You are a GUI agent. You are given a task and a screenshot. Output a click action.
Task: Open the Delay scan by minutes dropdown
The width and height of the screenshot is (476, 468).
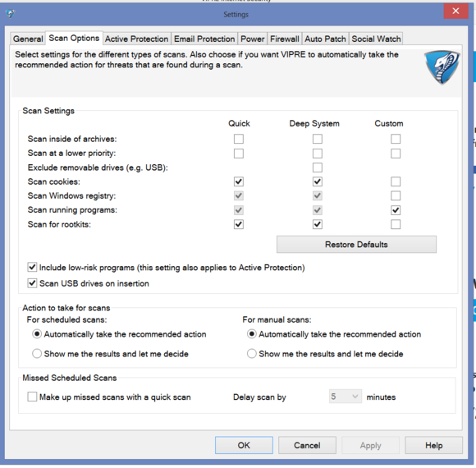(x=346, y=397)
